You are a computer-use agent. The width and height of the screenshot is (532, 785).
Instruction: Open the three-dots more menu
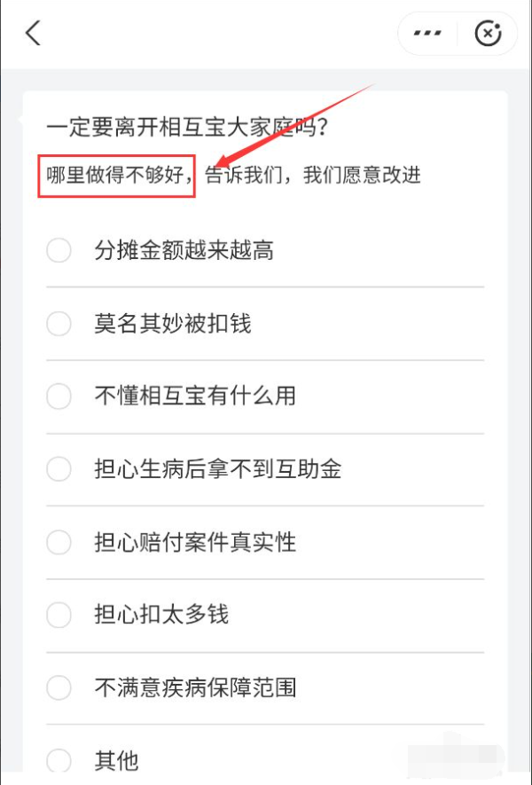(427, 34)
